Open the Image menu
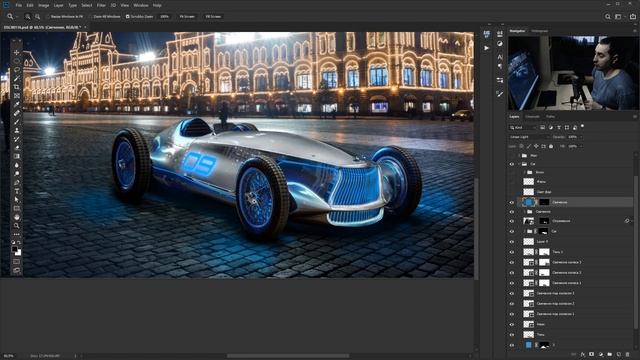The image size is (640, 360). point(43,5)
